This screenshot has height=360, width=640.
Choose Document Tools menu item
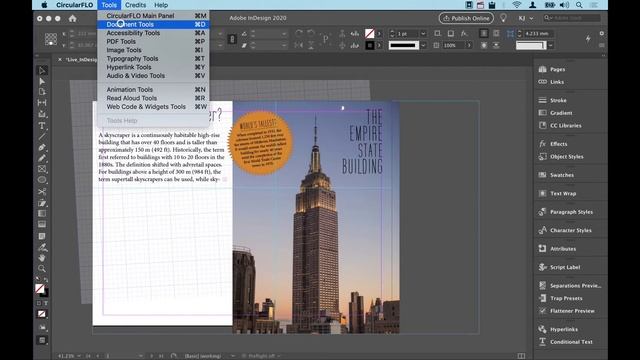pos(153,24)
